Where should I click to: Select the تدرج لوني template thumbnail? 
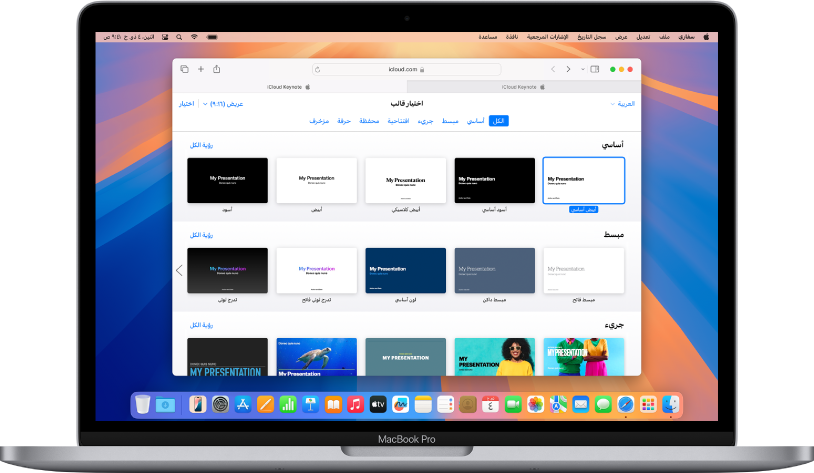pyautogui.click(x=227, y=271)
